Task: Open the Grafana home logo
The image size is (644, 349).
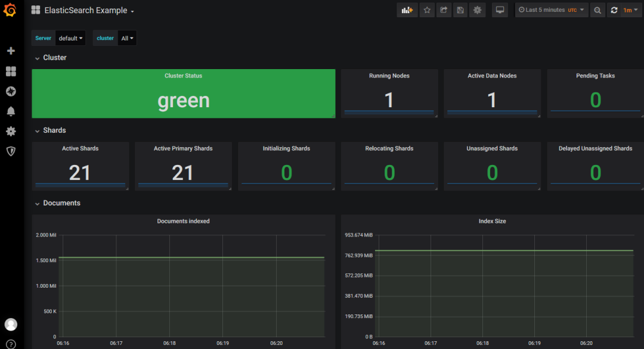Action: pos(10,10)
